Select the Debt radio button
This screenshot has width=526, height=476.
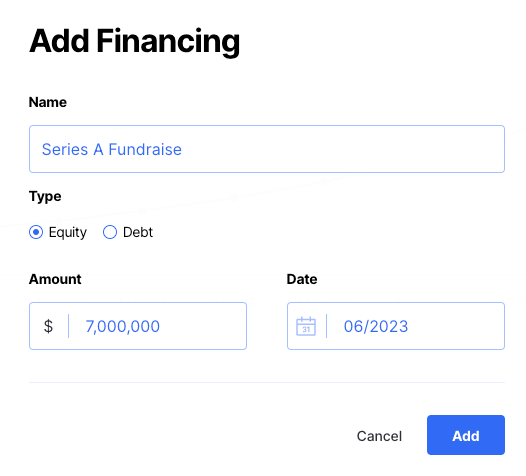point(110,232)
